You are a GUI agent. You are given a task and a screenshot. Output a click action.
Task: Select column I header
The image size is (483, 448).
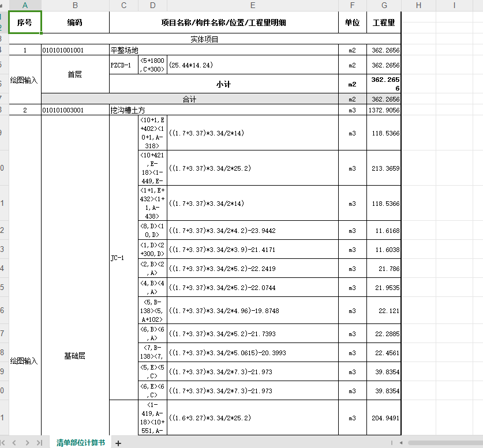[454, 5]
